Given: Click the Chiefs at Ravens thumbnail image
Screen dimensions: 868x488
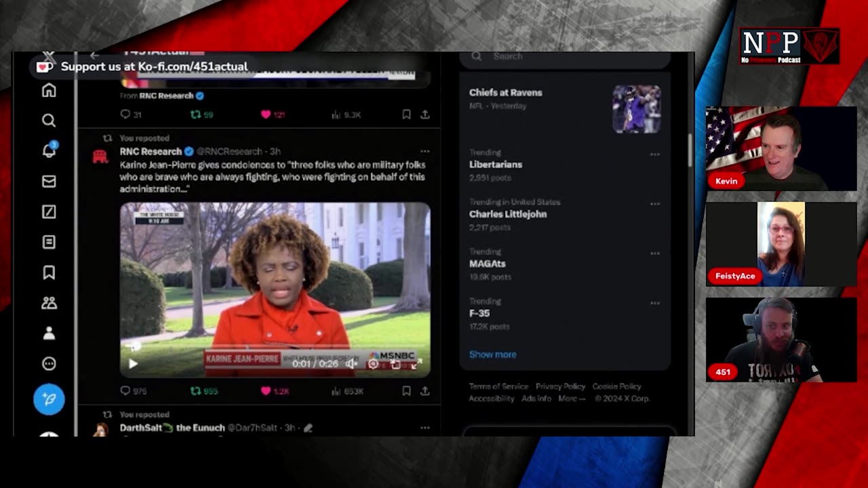Looking at the screenshot, I should pos(637,109).
